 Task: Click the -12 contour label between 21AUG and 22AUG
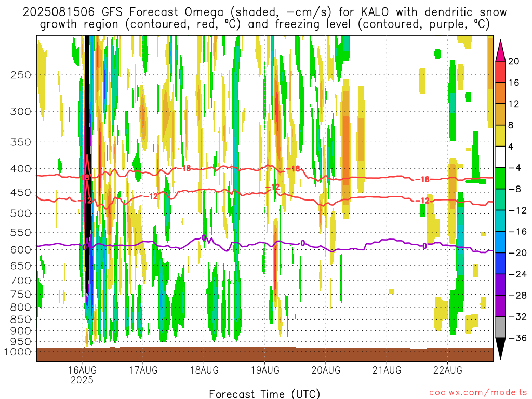423,201
